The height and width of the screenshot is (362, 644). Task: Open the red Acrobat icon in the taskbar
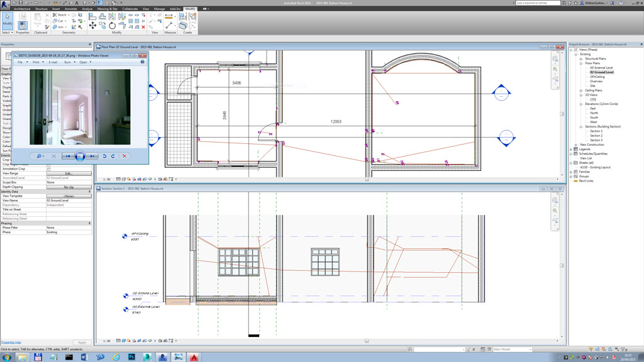click(x=194, y=357)
